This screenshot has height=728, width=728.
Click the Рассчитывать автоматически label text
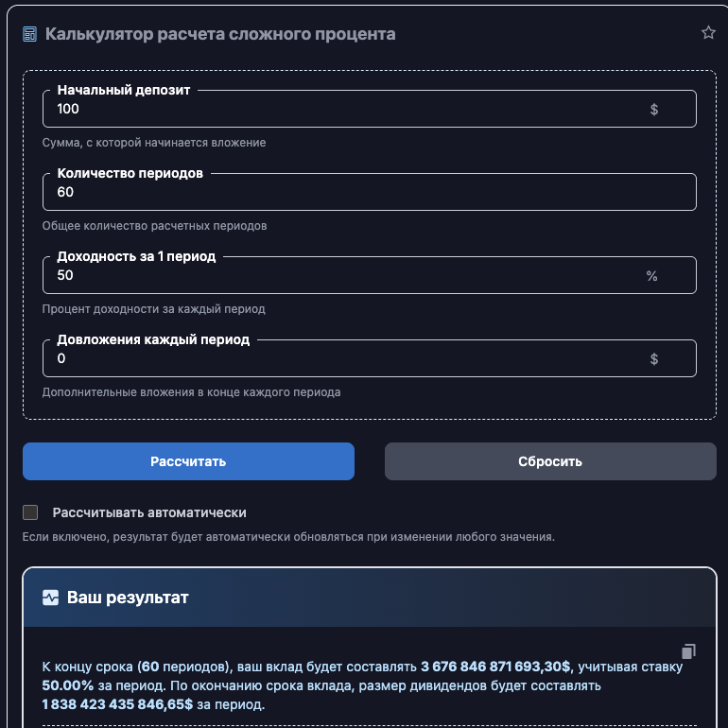point(149,512)
